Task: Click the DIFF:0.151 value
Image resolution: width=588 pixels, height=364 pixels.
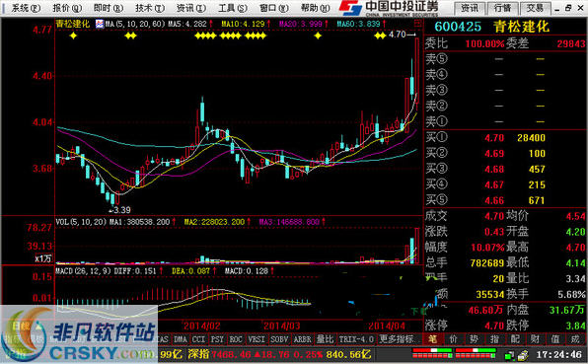Action: coord(135,270)
